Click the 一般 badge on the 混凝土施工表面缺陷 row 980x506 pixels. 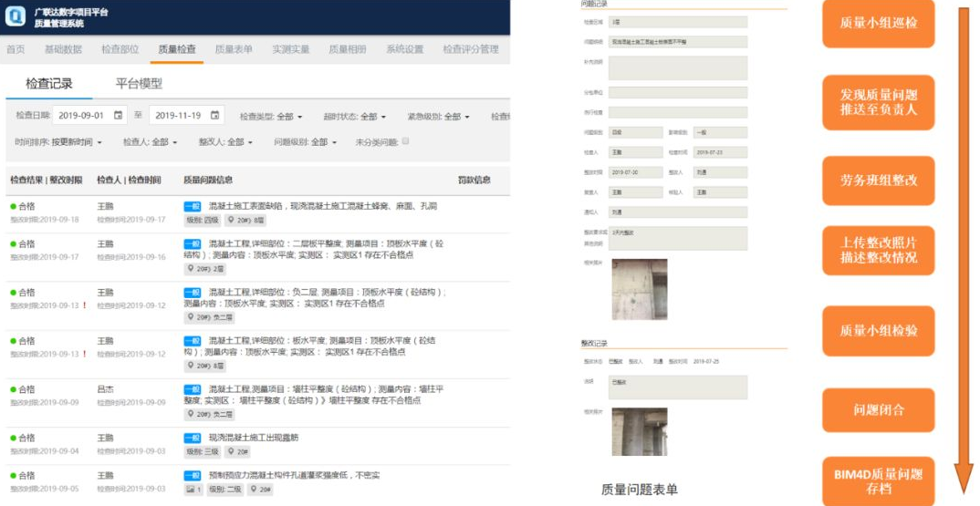pyautogui.click(x=193, y=207)
